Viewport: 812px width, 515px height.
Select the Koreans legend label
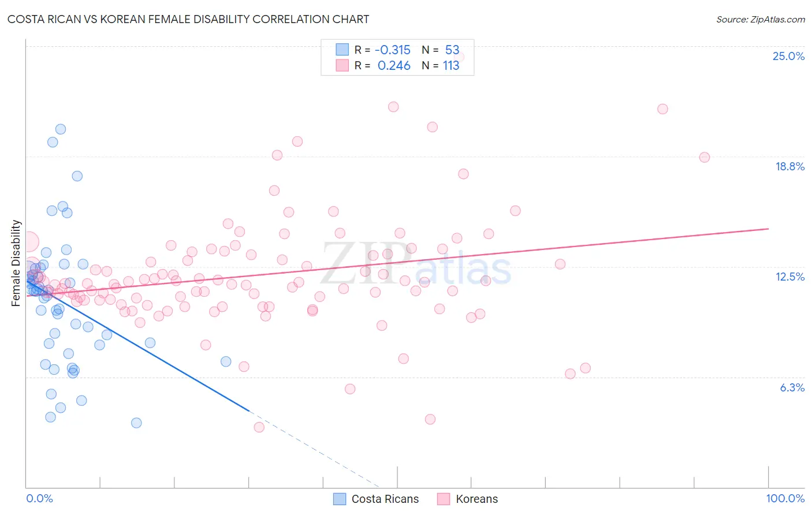pos(476,499)
